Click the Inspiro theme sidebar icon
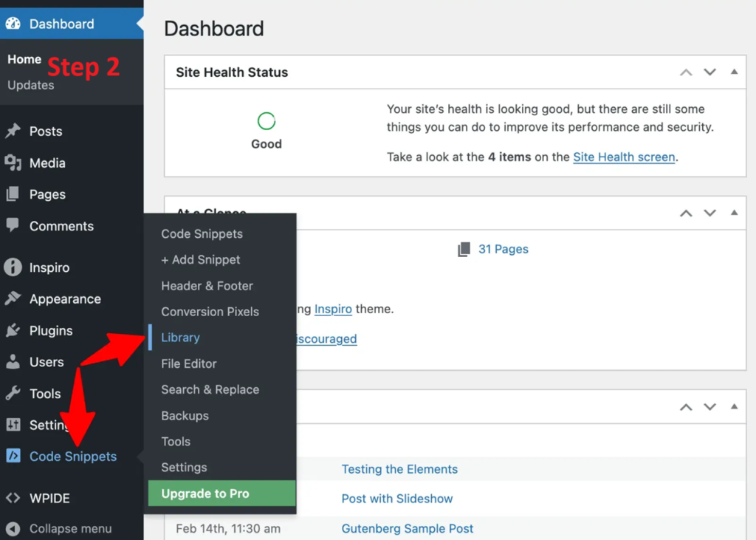 coord(15,267)
